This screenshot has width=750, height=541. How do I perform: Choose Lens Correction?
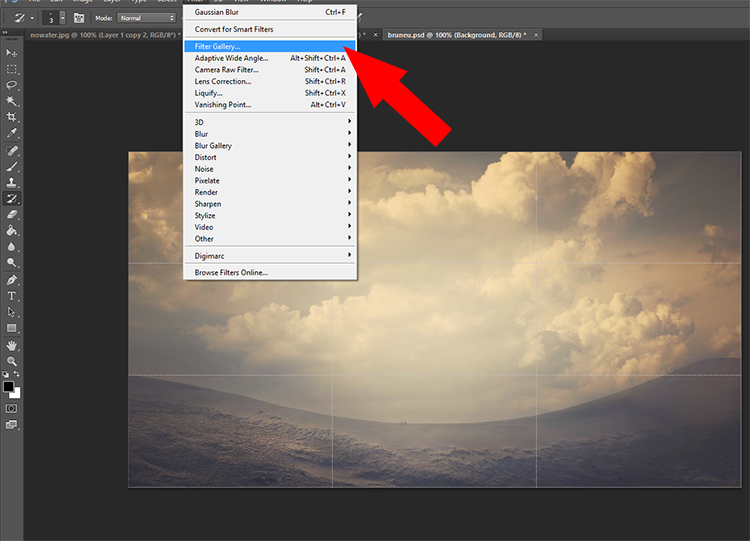270,81
